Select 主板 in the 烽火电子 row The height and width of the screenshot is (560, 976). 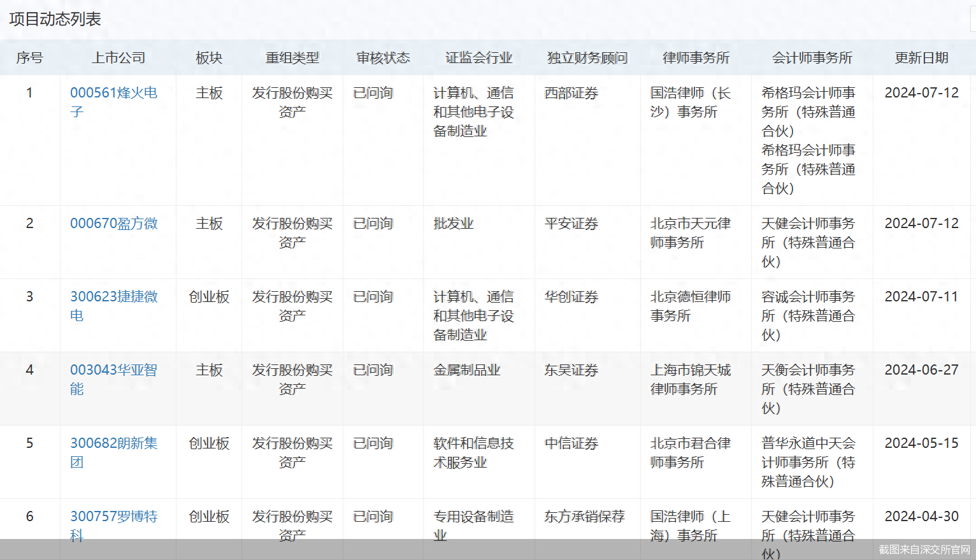click(x=209, y=93)
